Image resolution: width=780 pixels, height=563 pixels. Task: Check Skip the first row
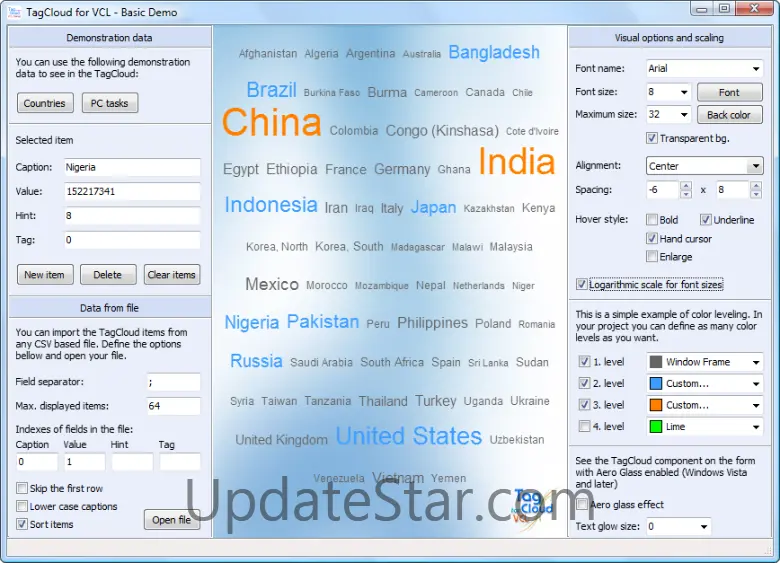click(x=22, y=488)
